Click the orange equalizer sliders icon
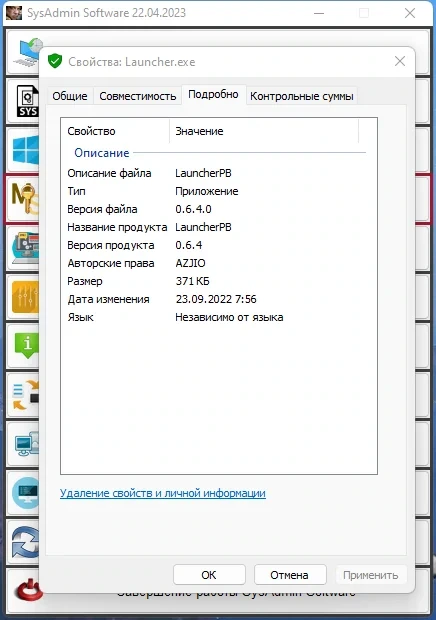Screen dimensions: 436x620 pyautogui.click(x=25, y=297)
